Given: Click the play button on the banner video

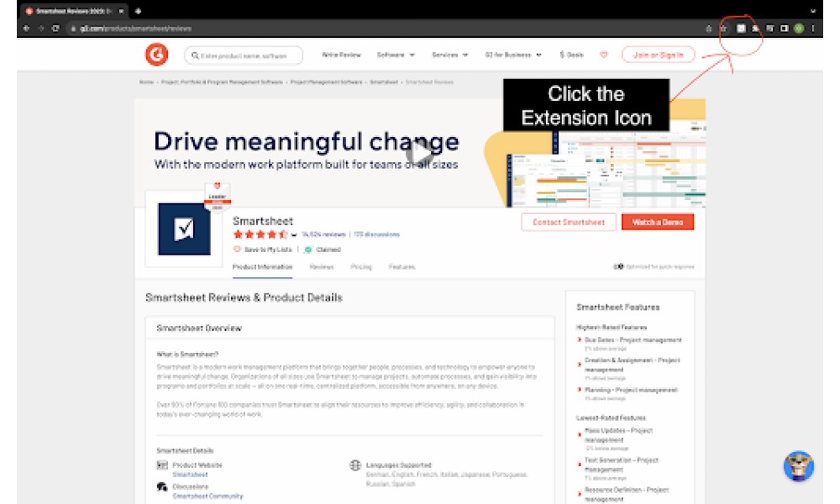Looking at the screenshot, I should coord(419,154).
